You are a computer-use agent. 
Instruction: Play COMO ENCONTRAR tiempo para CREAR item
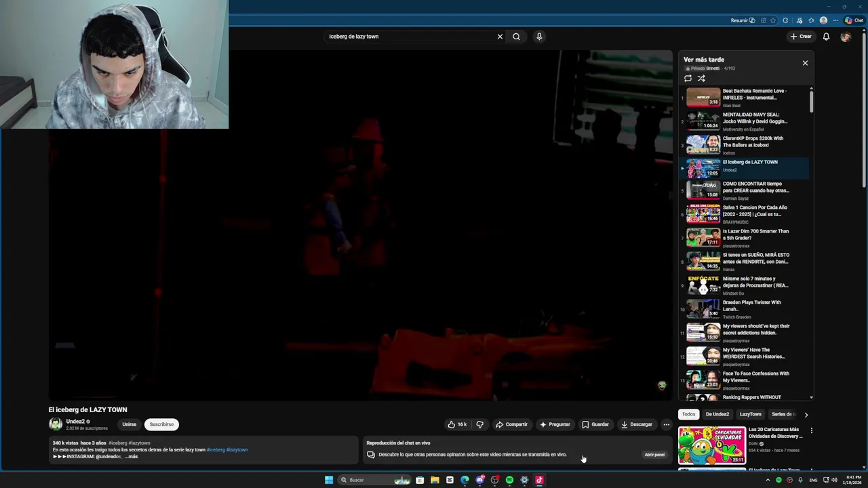click(x=745, y=190)
